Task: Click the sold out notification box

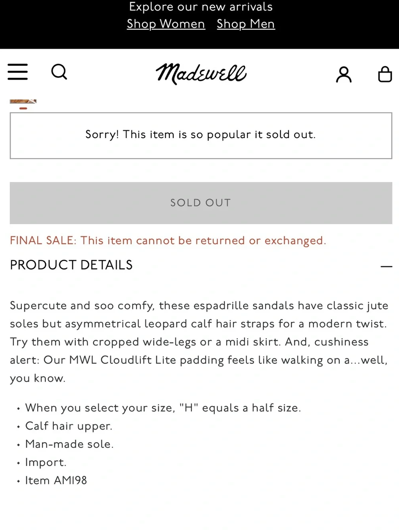Action: (201, 136)
